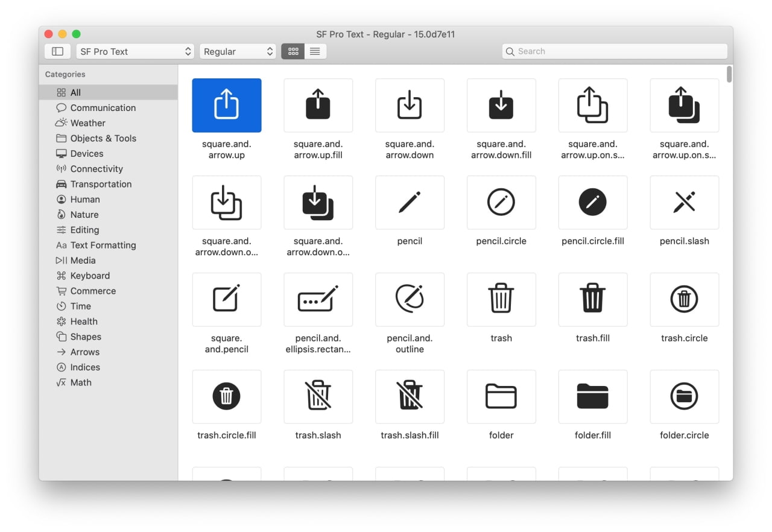This screenshot has height=532, width=772.
Task: Select the pencil.slash symbol
Action: [685, 203]
